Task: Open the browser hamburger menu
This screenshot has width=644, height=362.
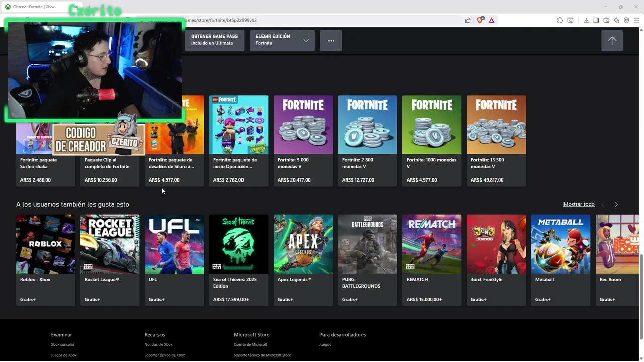Action: [x=636, y=20]
